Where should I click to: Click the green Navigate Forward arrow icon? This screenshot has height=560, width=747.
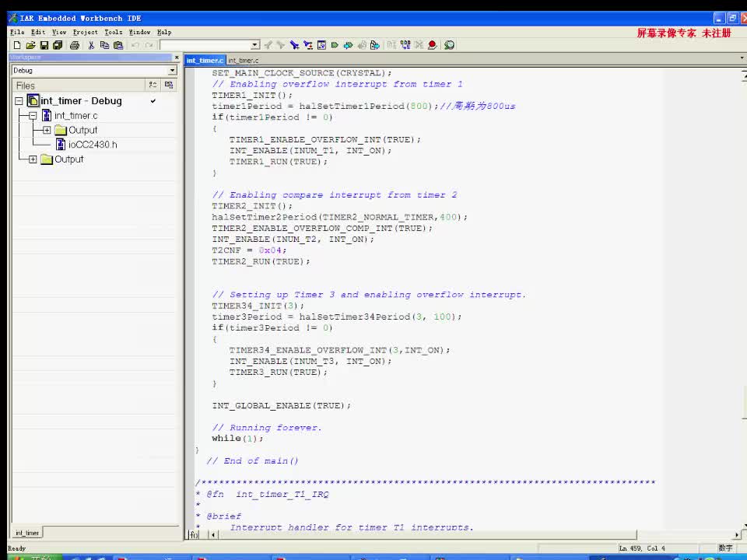[349, 45]
